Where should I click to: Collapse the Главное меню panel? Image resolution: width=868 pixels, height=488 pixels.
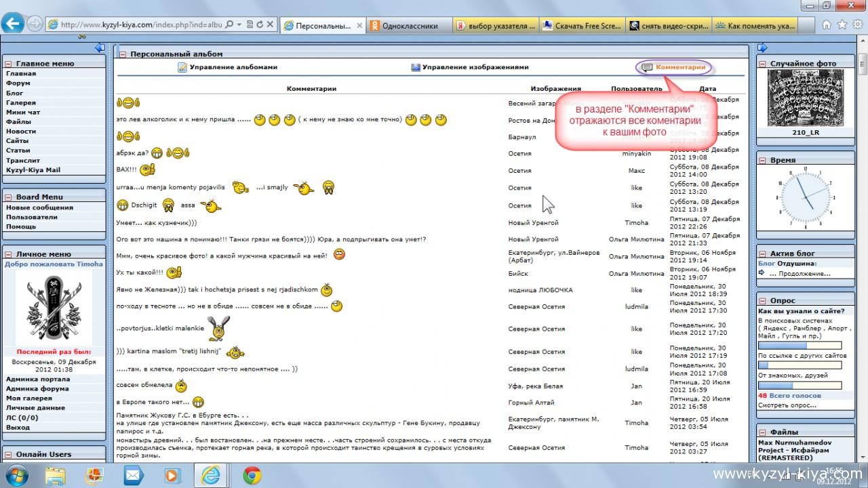pyautogui.click(x=7, y=64)
